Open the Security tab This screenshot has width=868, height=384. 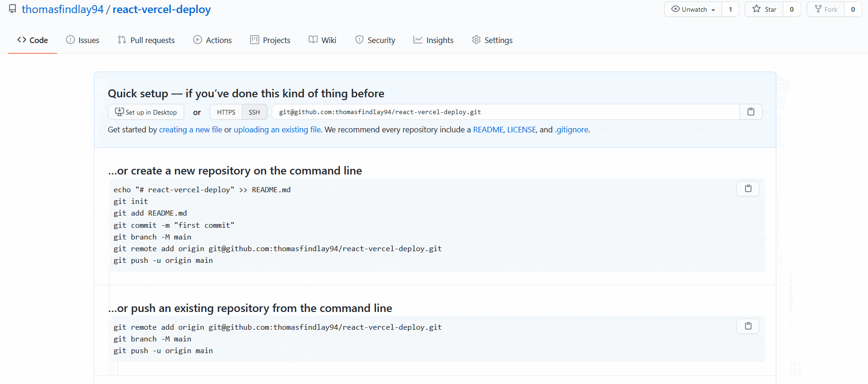[375, 40]
